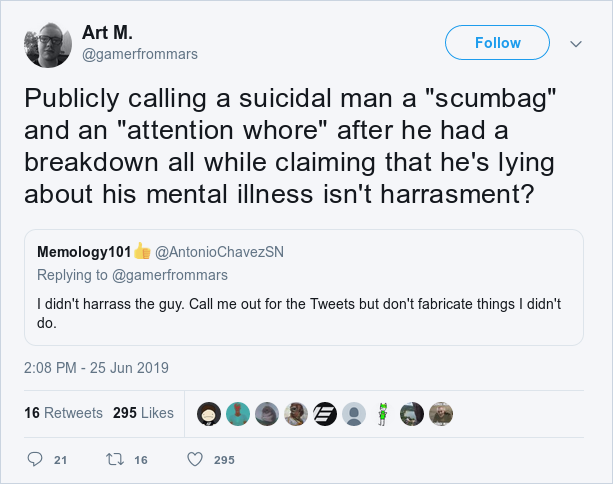This screenshot has width=613, height=484.
Task: Open the teal background liker avatar
Action: click(x=238, y=414)
